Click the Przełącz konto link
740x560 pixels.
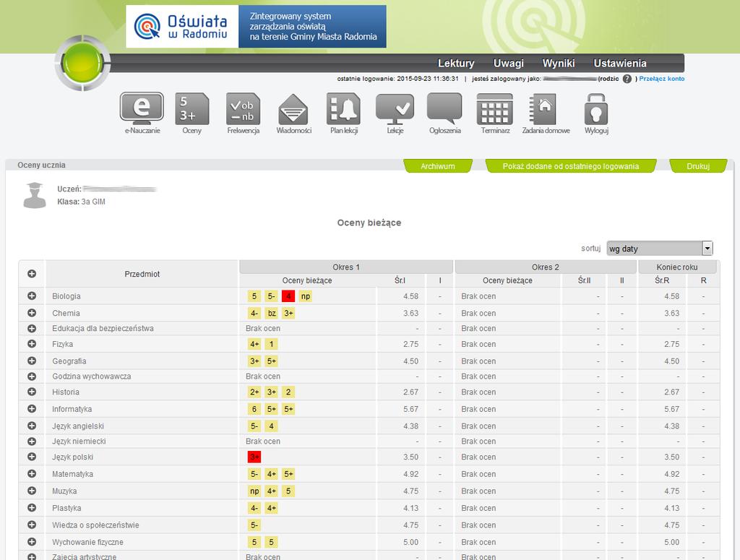click(661, 79)
